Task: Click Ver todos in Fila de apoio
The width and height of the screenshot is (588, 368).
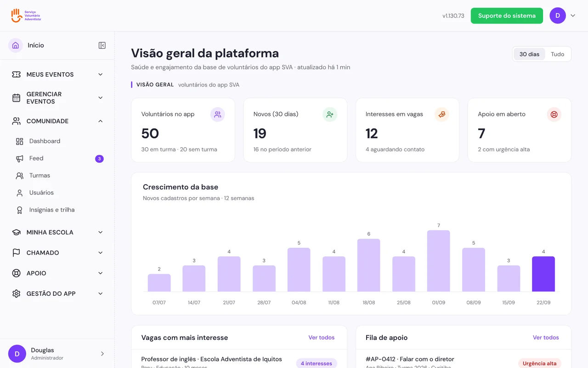Action: click(x=546, y=338)
